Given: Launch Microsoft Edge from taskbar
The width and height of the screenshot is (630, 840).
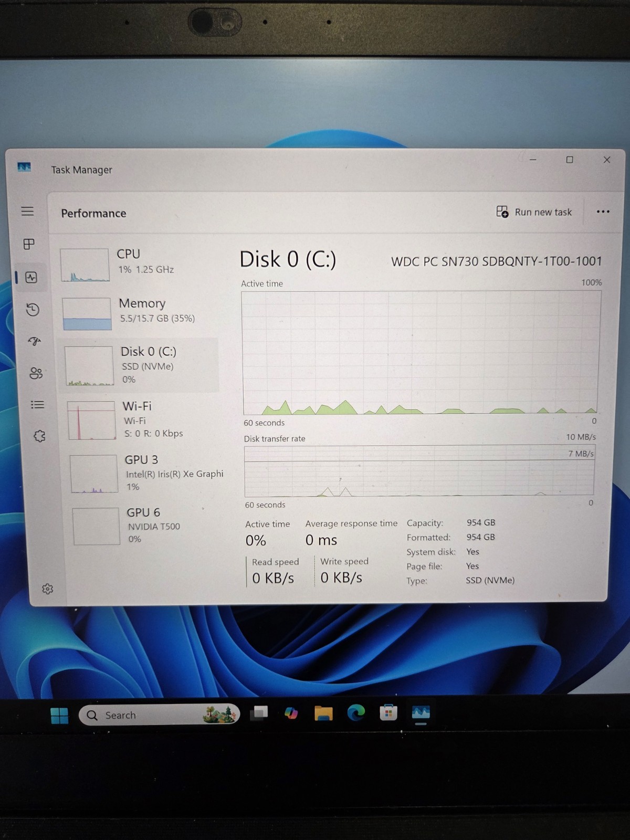Looking at the screenshot, I should (x=356, y=712).
